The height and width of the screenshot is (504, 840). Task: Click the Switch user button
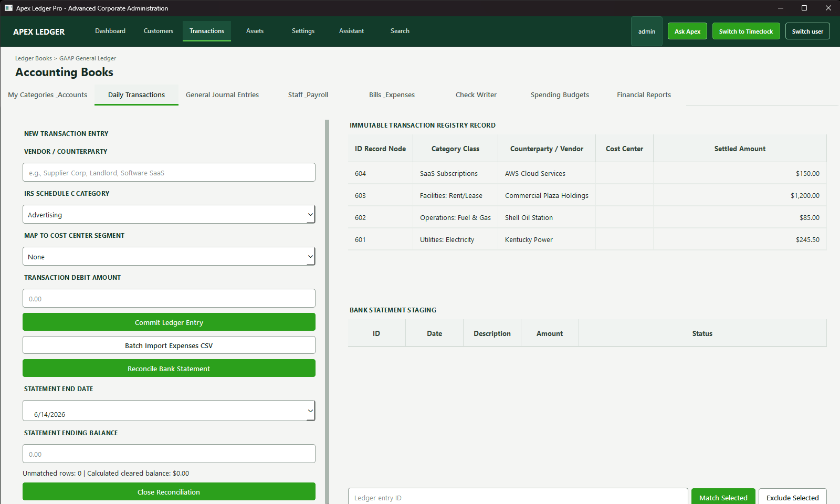(x=807, y=31)
